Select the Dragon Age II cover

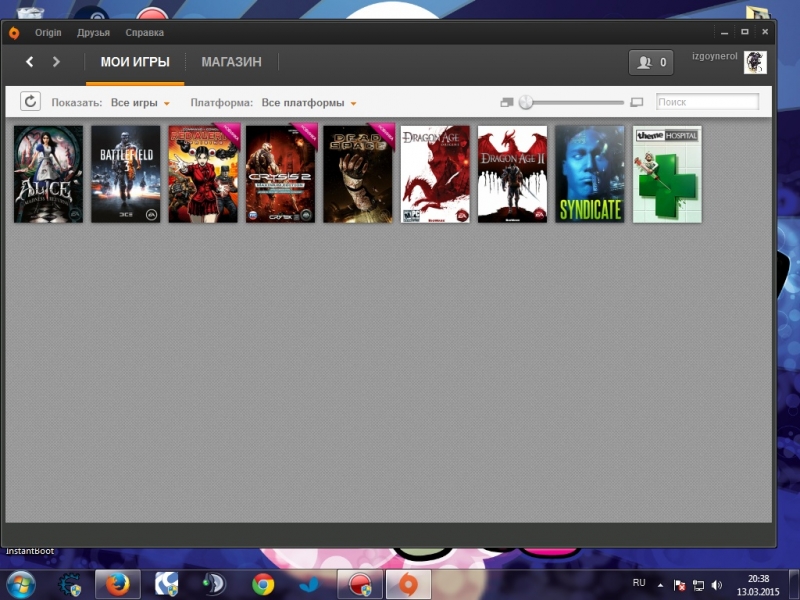click(x=512, y=174)
